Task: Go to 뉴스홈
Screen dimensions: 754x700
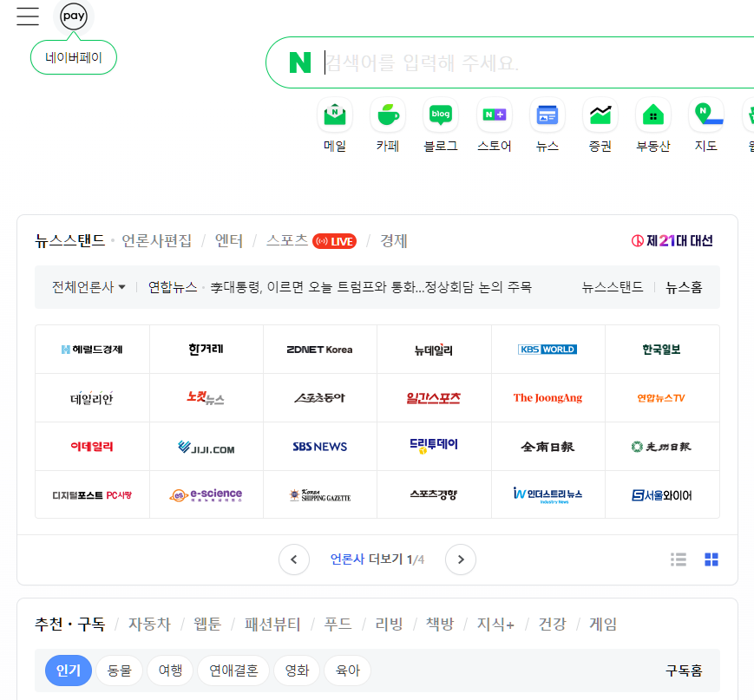Action: click(x=684, y=287)
